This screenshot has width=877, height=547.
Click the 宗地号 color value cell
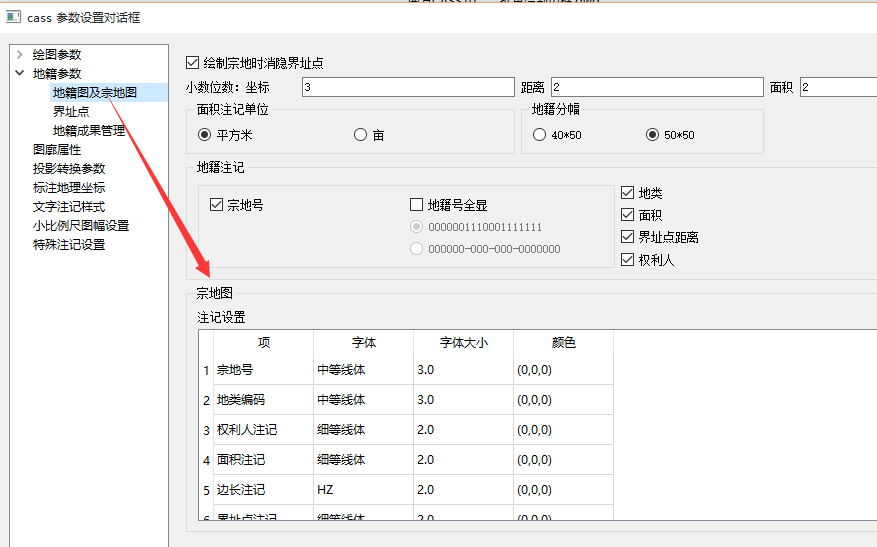[563, 370]
